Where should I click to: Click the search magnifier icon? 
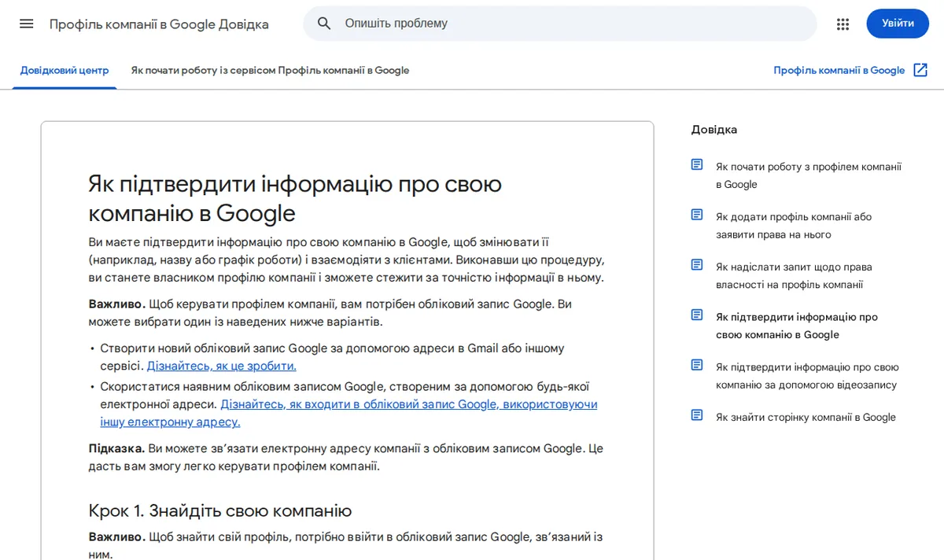[x=324, y=24]
